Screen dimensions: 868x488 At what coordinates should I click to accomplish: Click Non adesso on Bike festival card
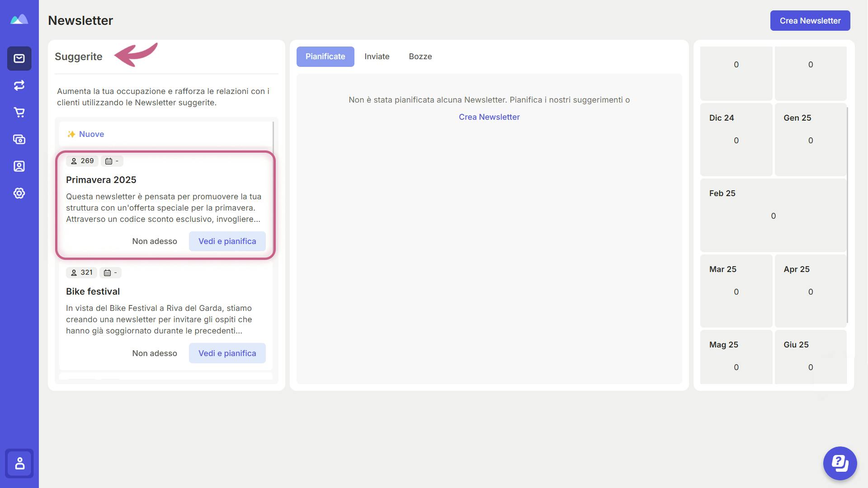click(x=155, y=353)
